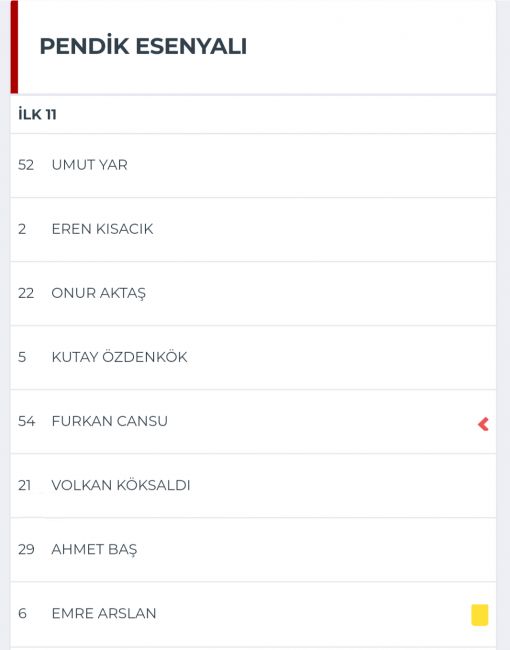Click jersey number 52

pyautogui.click(x=26, y=165)
